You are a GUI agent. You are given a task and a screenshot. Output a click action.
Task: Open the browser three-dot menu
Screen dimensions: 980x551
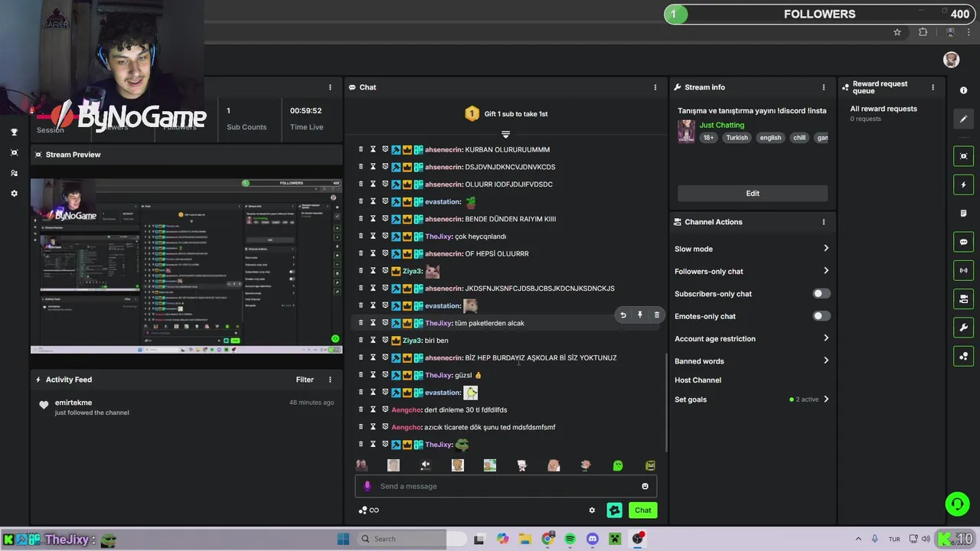click(x=969, y=32)
